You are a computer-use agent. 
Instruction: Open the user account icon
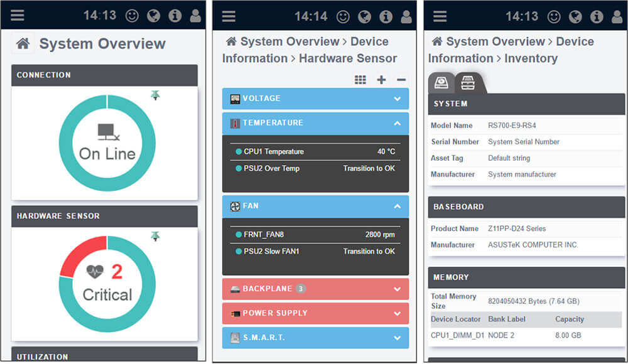[195, 15]
